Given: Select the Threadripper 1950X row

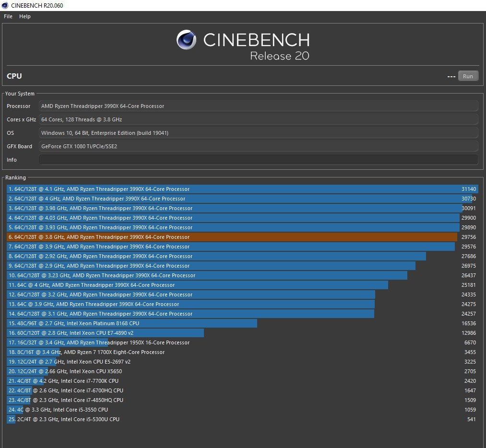Looking at the screenshot, I should coord(242,342).
